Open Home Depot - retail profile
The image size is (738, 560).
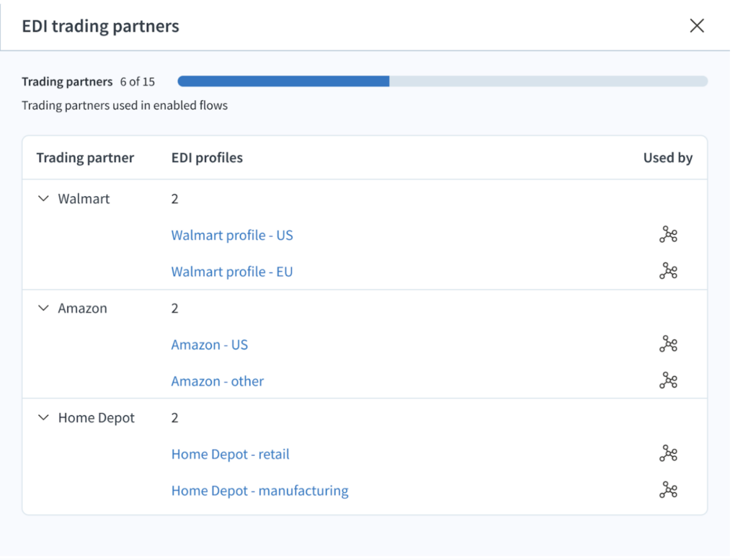(230, 455)
